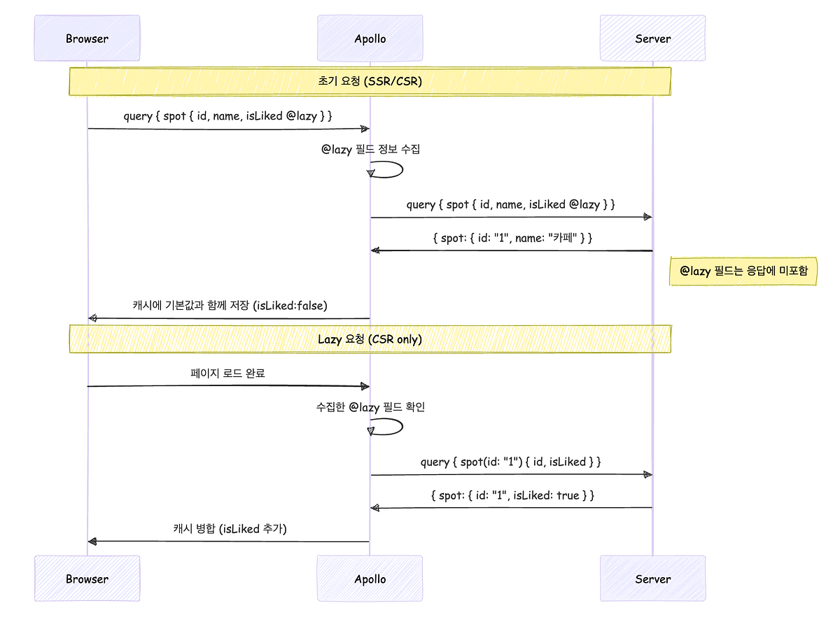Select the Browser actor box at the top
Image resolution: width=840 pixels, height=617 pixels.
click(x=87, y=38)
